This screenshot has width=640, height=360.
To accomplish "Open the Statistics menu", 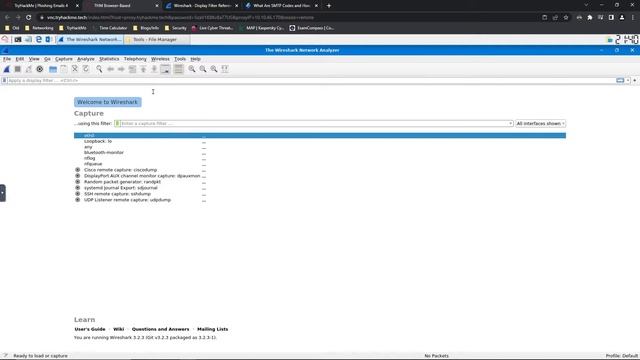I will coord(109,59).
